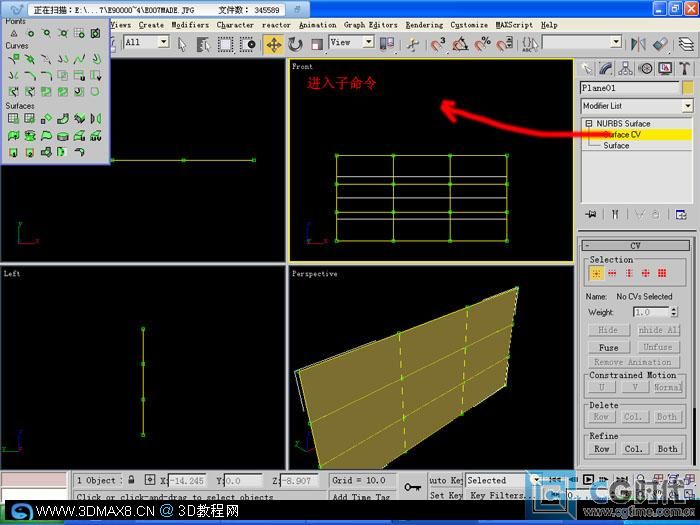Open the Layer Manager from the toolbar

click(686, 44)
